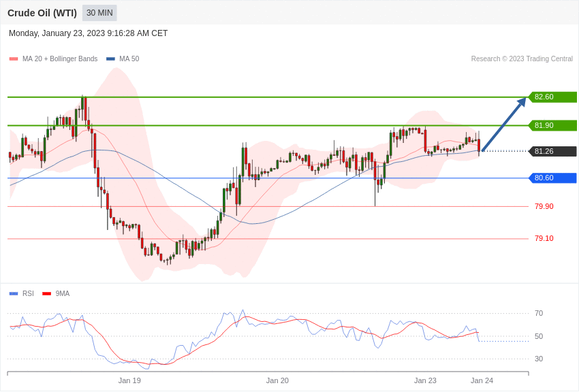The height and width of the screenshot is (392, 579).
Task: Click the 79.10 support level value
Action: pos(544,239)
